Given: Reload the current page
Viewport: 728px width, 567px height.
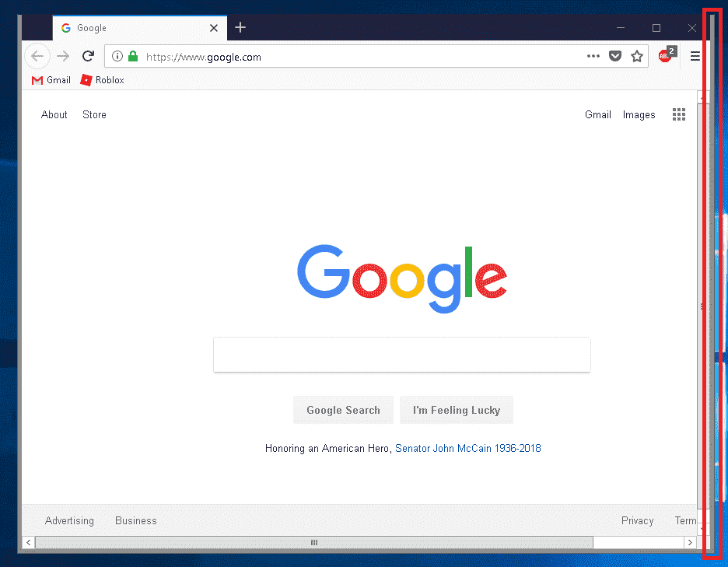Looking at the screenshot, I should (88, 57).
